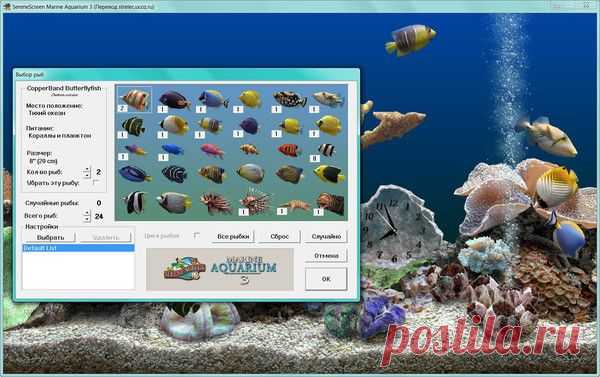Click the 'Все рыбки' button
600x377 pixels.
(233, 237)
